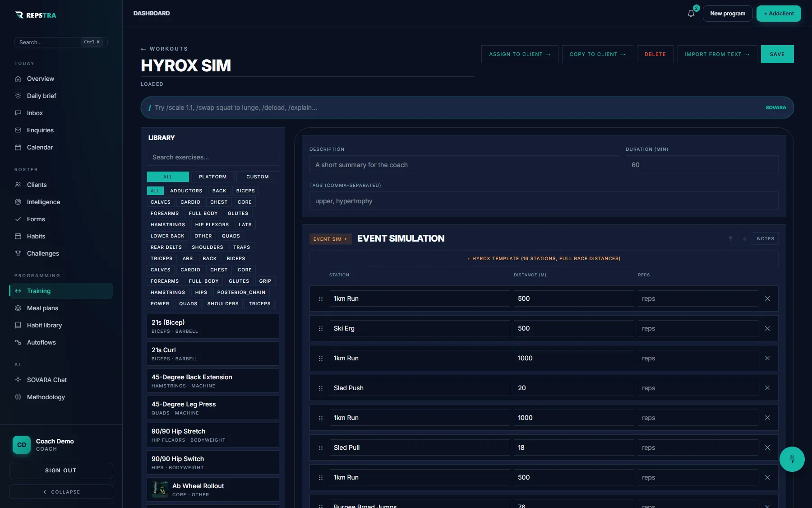
Task: Open the Event Sim type dropdown
Action: pyautogui.click(x=330, y=239)
